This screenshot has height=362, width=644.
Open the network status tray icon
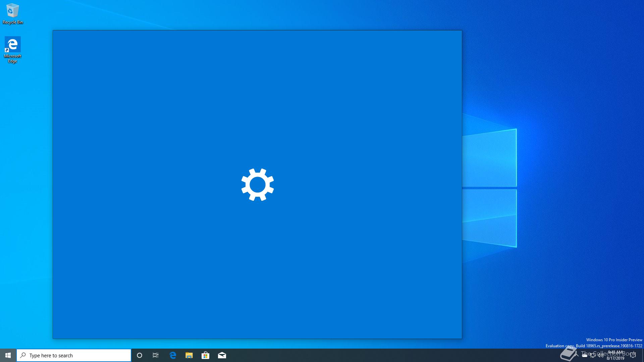click(x=593, y=355)
